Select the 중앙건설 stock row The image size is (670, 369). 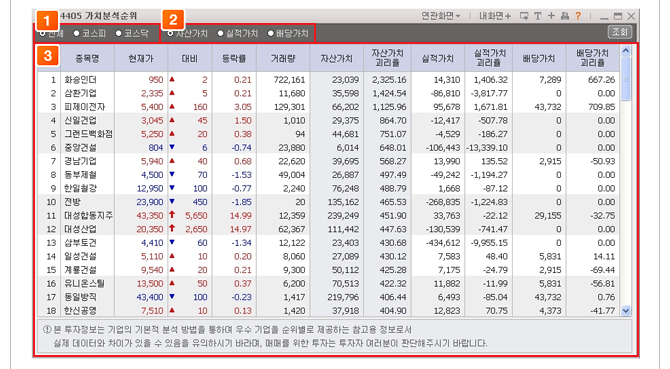tap(328, 147)
